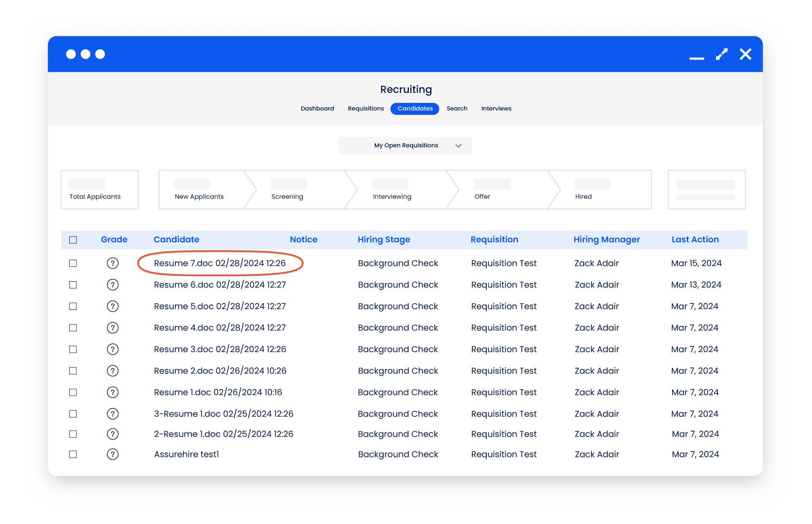Open the Interviews tab
812x524 pixels.
click(496, 109)
